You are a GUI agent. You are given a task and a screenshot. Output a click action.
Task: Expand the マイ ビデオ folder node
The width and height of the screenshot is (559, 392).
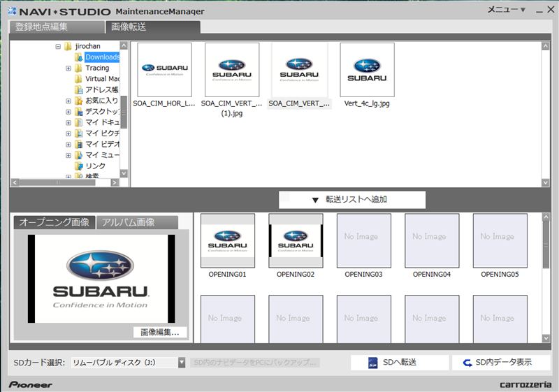pyautogui.click(x=68, y=145)
